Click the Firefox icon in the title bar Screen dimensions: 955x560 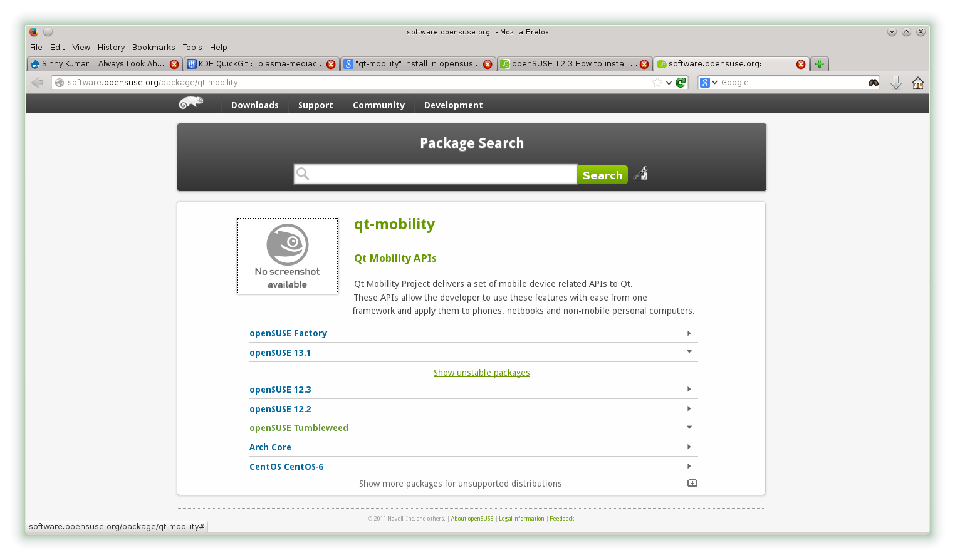pyautogui.click(x=34, y=32)
